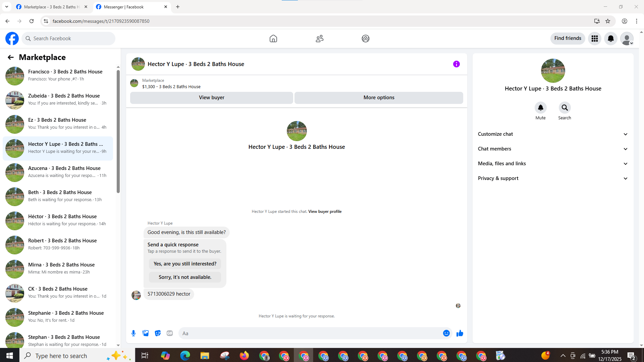This screenshot has width=644, height=362.
Task: Click the voice clip microphone icon
Action: pos(133,333)
